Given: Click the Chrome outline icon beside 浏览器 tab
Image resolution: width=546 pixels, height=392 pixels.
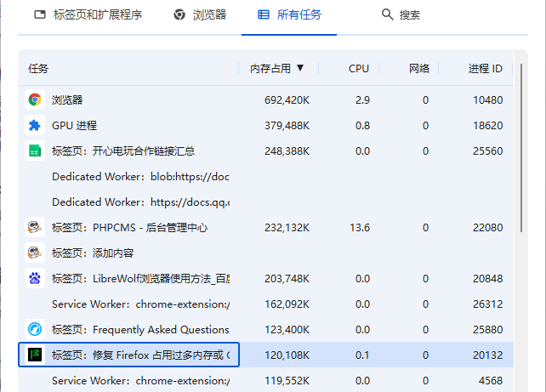Looking at the screenshot, I should click(179, 14).
